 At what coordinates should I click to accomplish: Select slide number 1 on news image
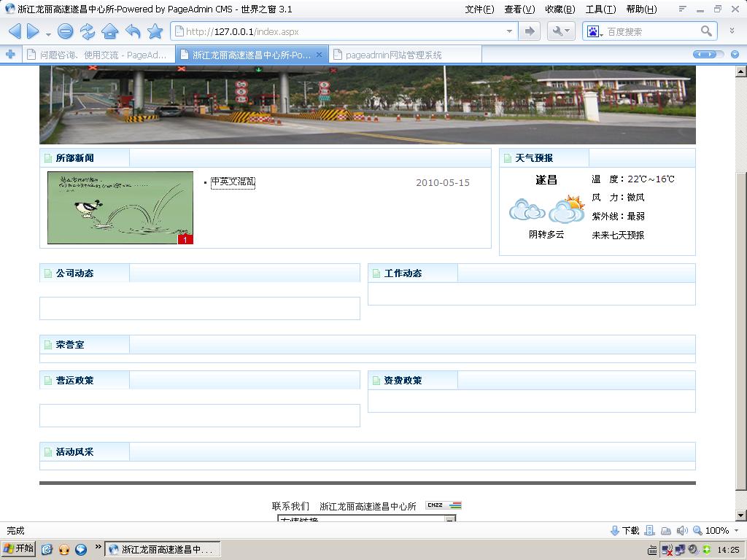pos(185,239)
